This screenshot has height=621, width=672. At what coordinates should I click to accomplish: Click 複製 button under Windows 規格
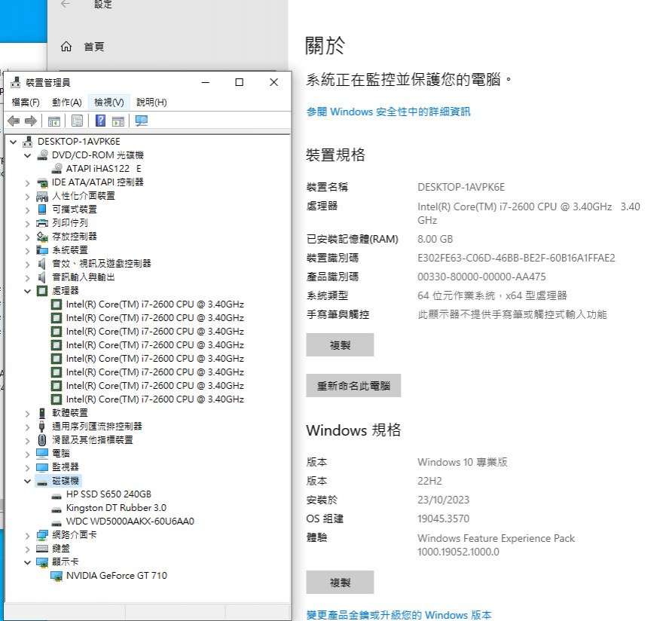tap(340, 582)
